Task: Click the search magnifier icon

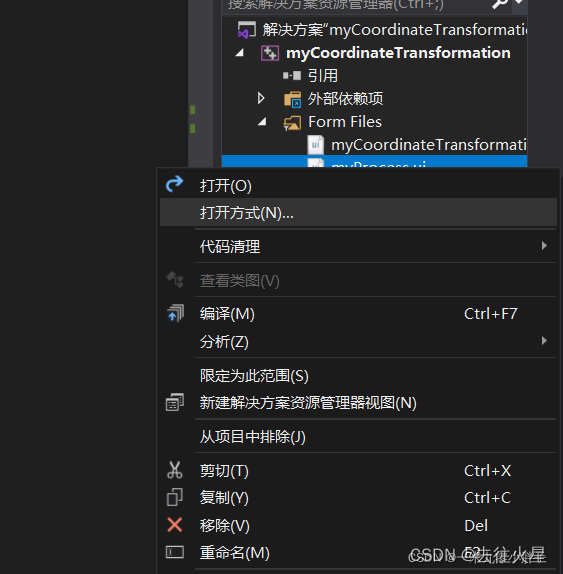Action: click(x=500, y=4)
